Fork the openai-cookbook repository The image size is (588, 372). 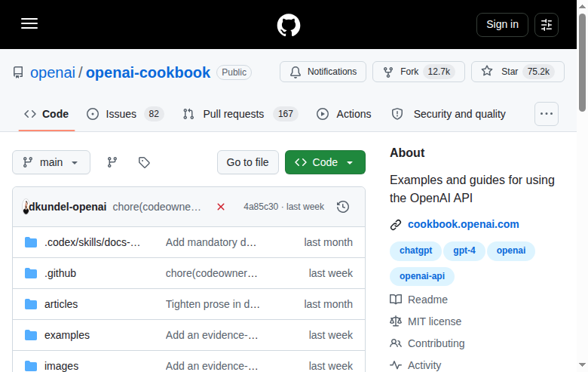pyautogui.click(x=418, y=72)
